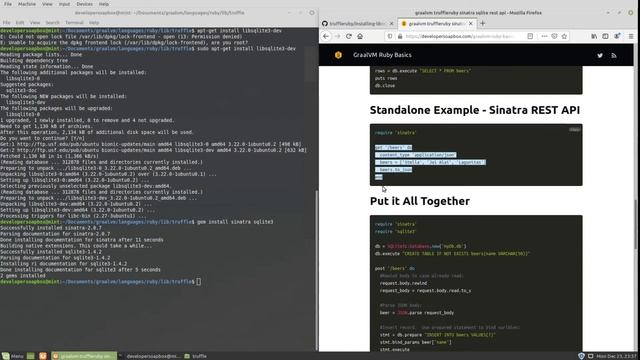640x360 pixels.
Task: Click highlighted get '/beers' do code line
Action: pyautogui.click(x=393, y=147)
